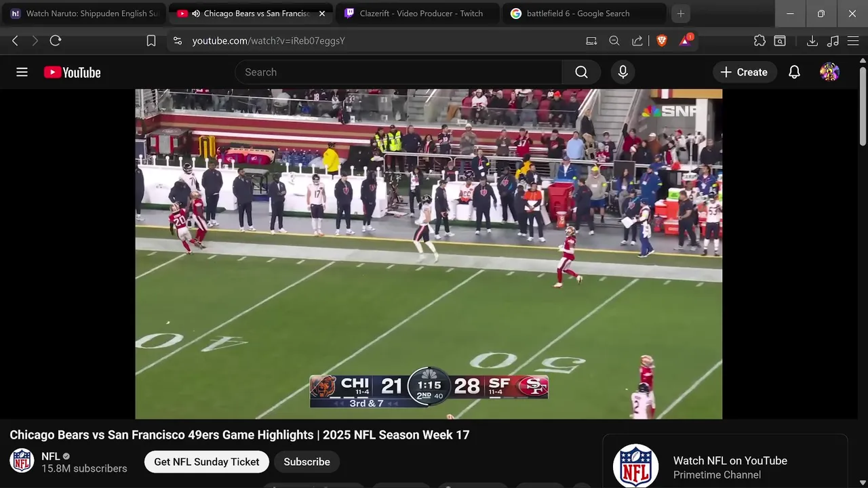Click the NFL shield logo in promo card
The height and width of the screenshot is (488, 868).
click(x=635, y=466)
